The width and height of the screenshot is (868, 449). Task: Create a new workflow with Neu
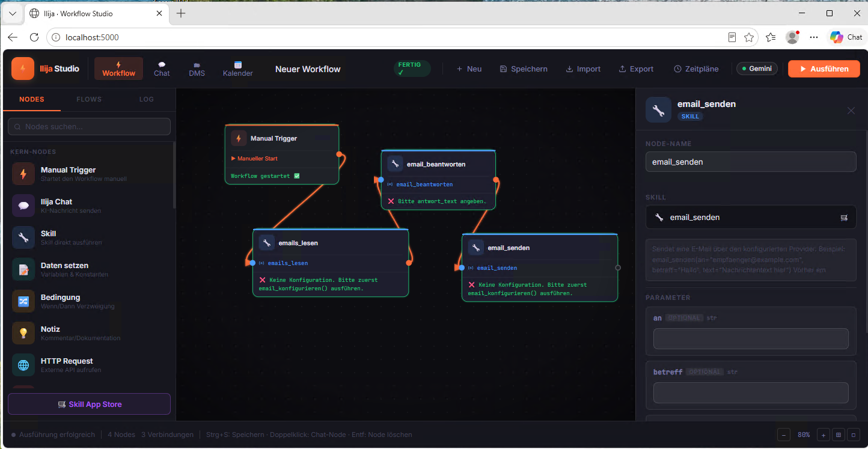point(469,69)
